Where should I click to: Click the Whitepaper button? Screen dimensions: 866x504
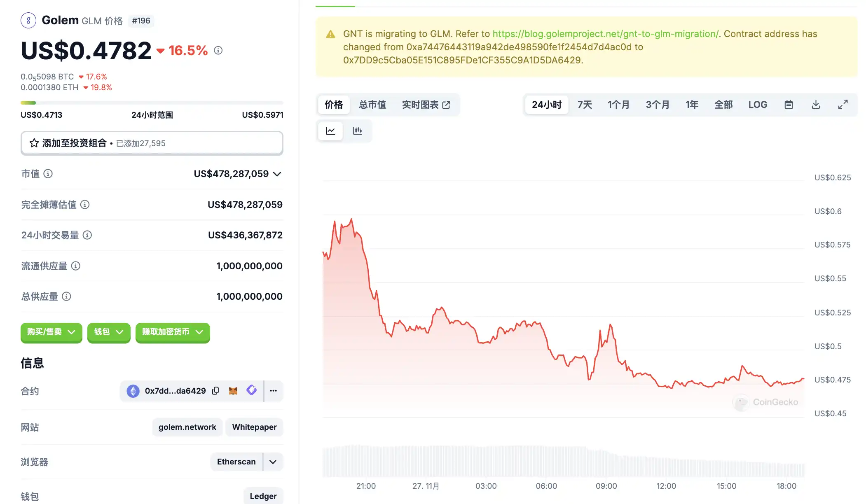254,427
